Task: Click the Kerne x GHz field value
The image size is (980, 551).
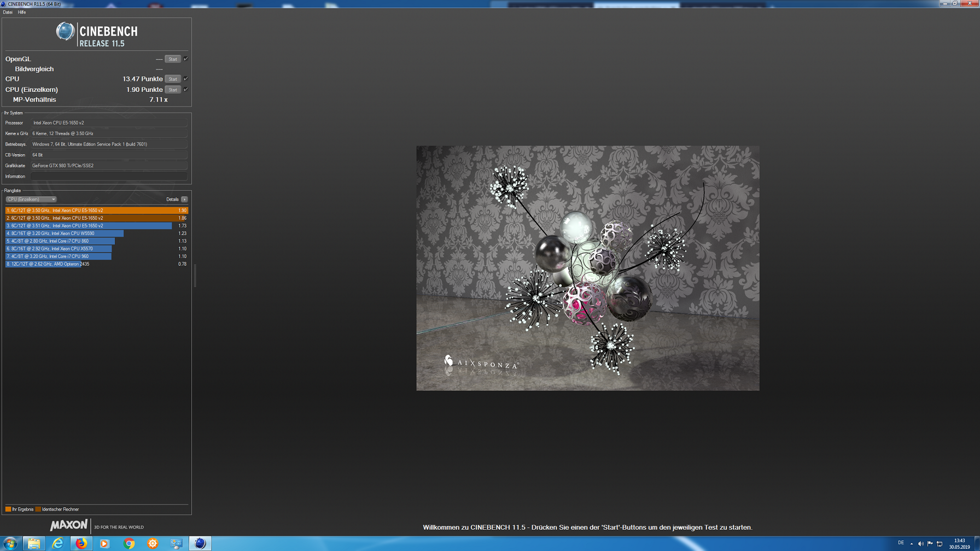Action: pos(109,133)
